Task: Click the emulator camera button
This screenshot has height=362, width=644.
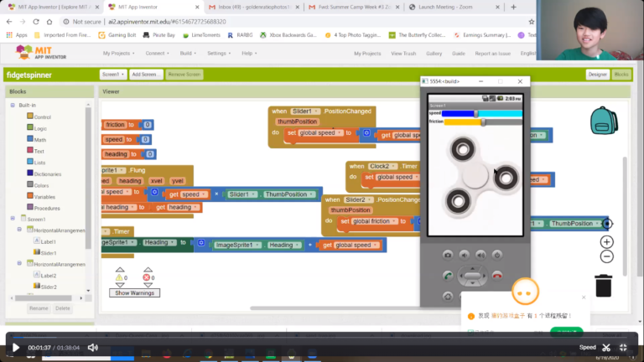Action: pos(448,255)
